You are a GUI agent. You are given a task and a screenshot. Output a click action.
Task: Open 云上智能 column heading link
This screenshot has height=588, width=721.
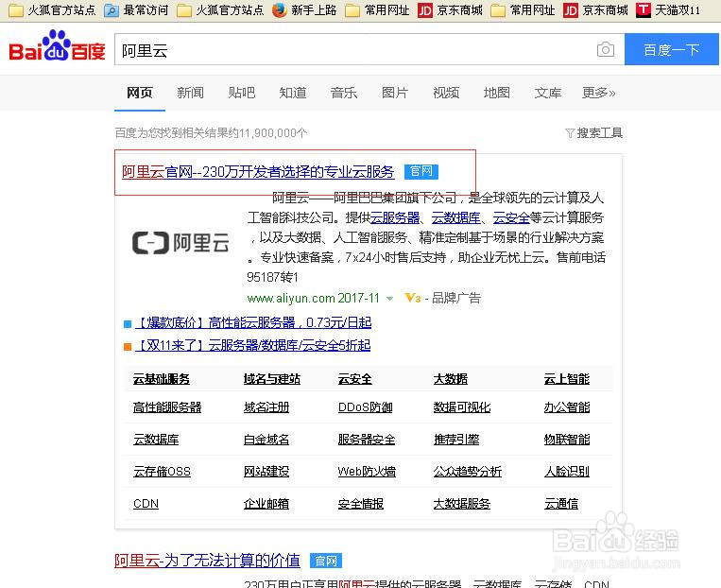point(567,379)
